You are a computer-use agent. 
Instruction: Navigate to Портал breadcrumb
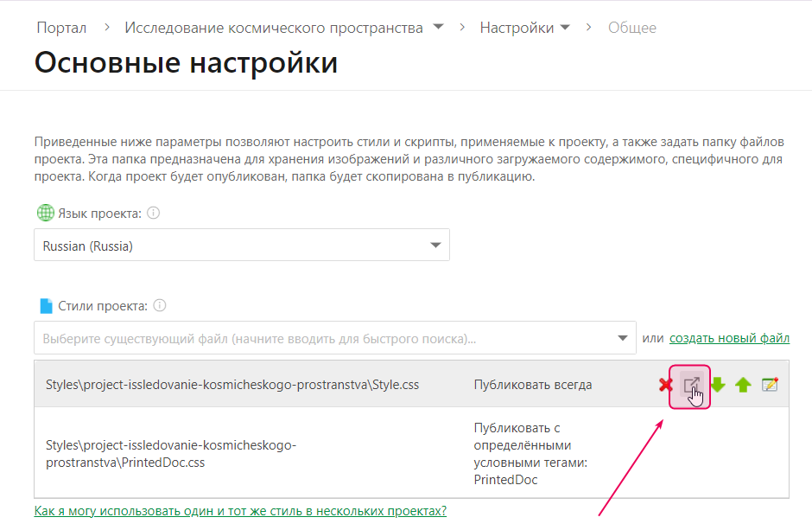(60, 27)
